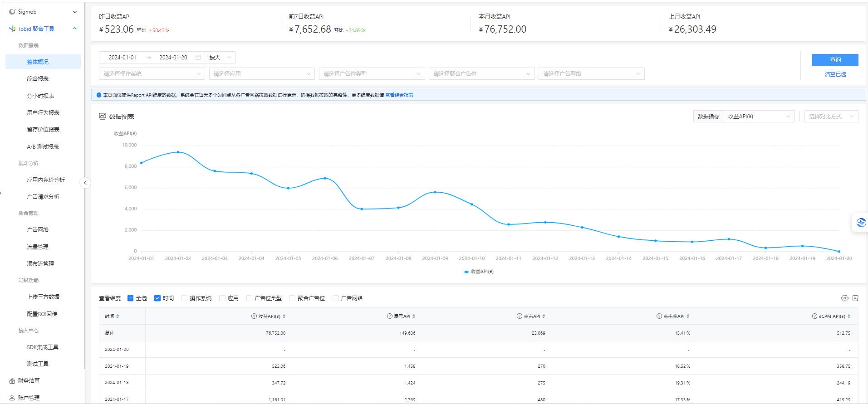Open 应用内竞价分析 in the sidebar
This screenshot has width=868, height=404.
[x=46, y=180]
